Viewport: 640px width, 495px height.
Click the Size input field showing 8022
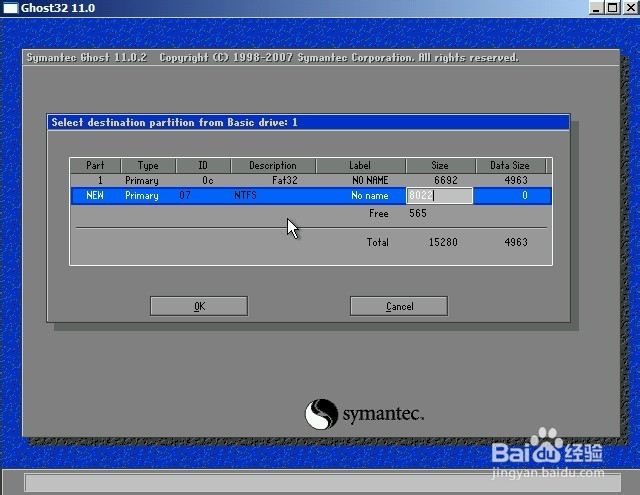pos(440,195)
